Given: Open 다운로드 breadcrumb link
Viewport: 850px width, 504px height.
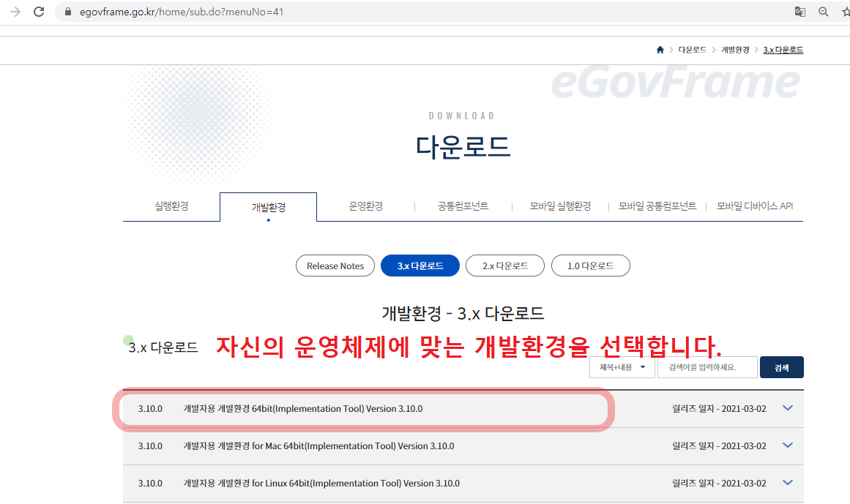Looking at the screenshot, I should click(x=693, y=50).
